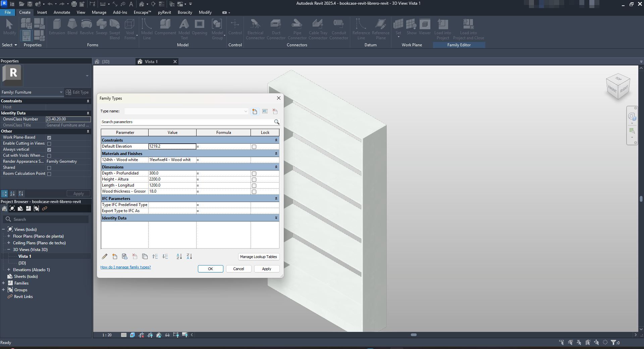Open the Type name dropdown

tap(246, 111)
